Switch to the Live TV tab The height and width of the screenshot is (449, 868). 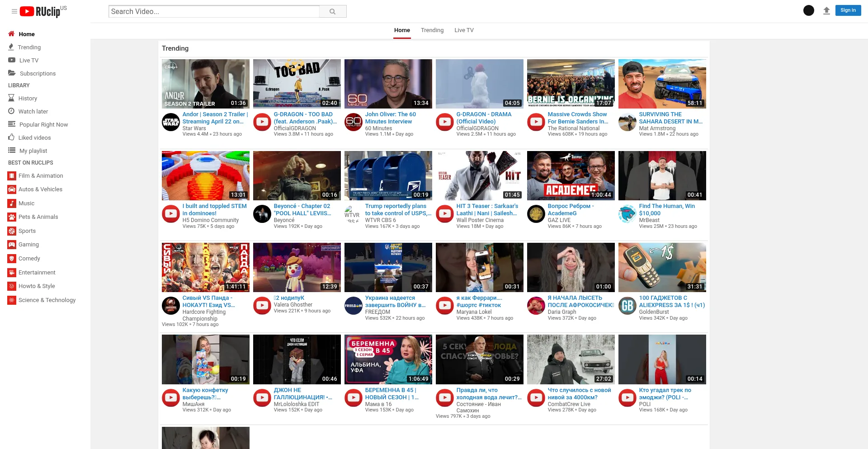(464, 30)
